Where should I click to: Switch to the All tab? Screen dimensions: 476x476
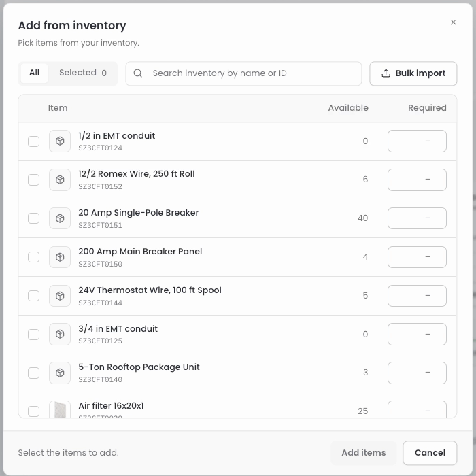tap(34, 73)
